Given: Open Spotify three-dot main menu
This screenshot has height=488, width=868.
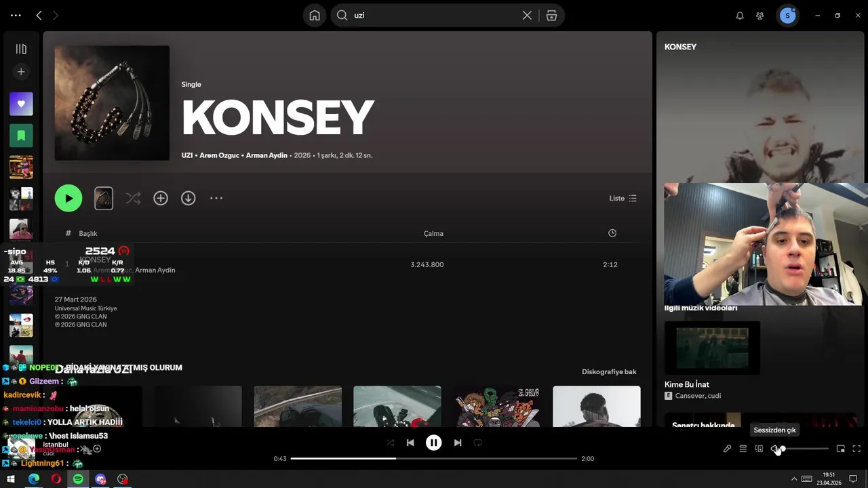Looking at the screenshot, I should (x=16, y=15).
